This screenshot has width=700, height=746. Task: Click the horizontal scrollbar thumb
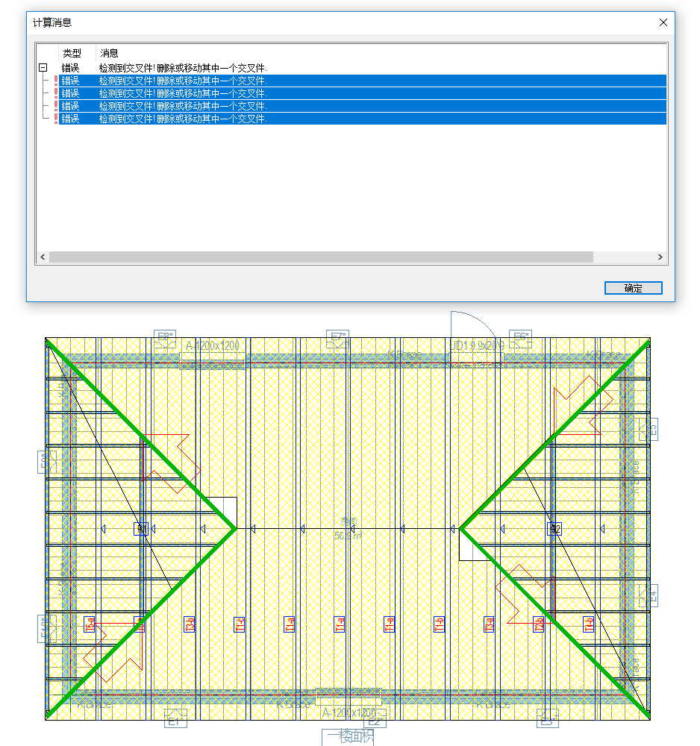(321, 257)
